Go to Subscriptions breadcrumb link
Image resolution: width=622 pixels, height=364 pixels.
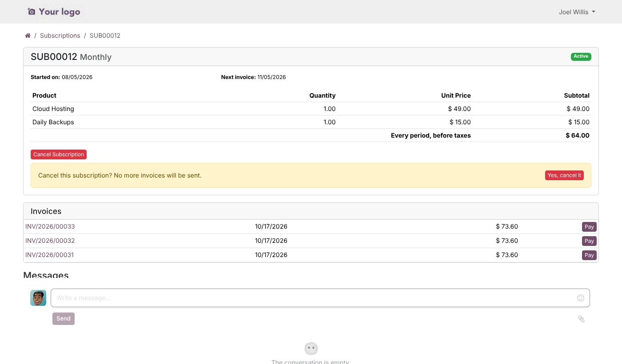(x=60, y=36)
